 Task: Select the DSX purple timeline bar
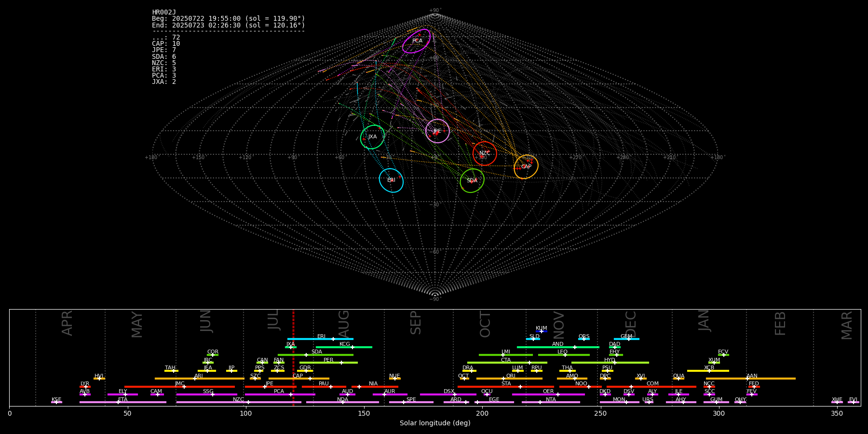(x=448, y=394)
